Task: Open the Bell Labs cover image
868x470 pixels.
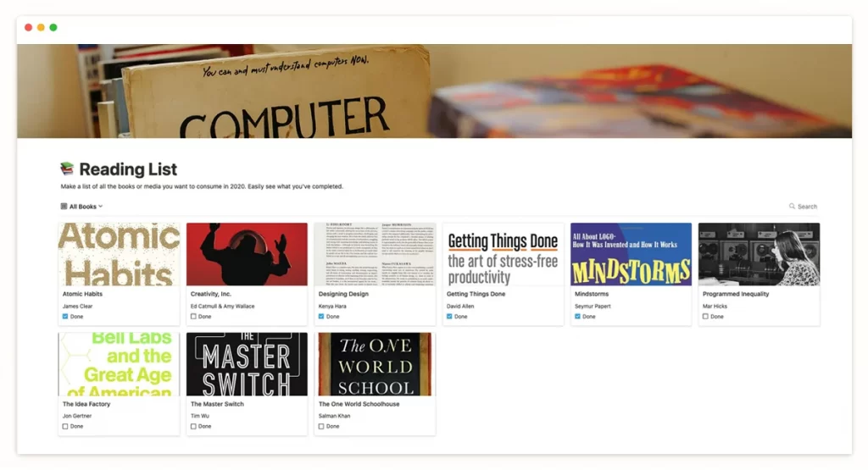Action: coord(119,364)
